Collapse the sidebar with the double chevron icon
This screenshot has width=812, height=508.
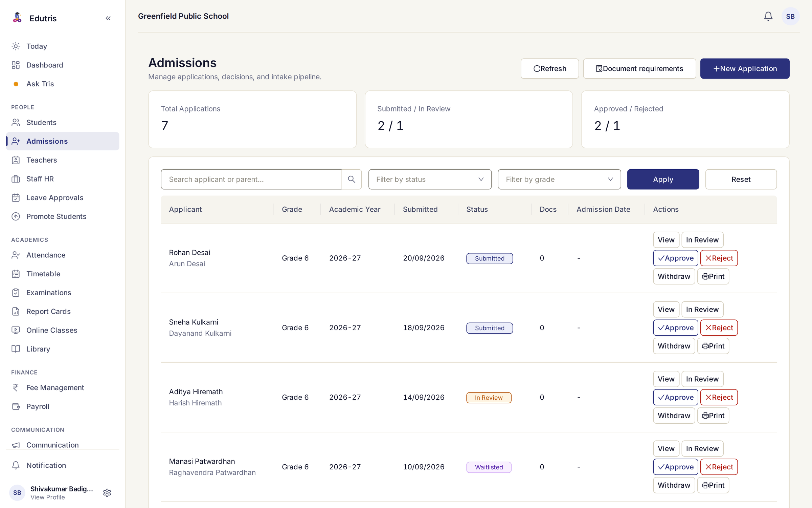coord(108,18)
